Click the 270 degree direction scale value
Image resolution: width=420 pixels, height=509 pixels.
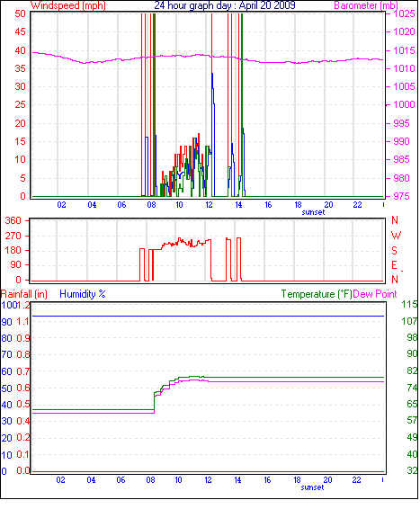coord(13,236)
